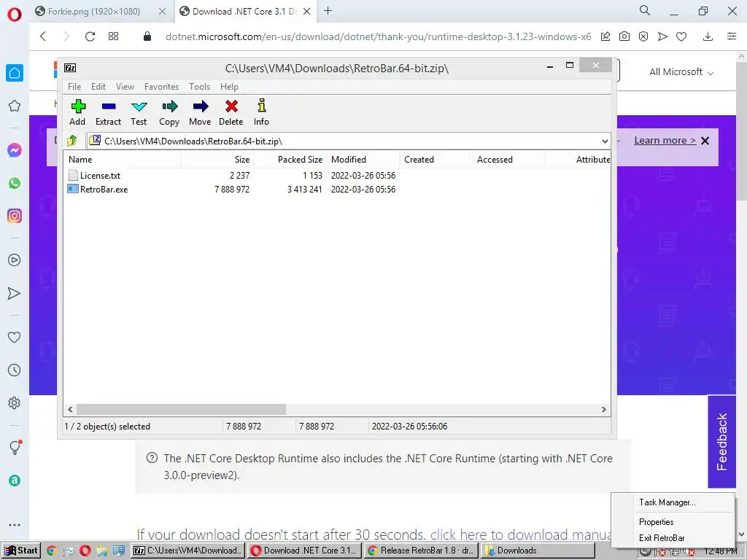747x560 pixels.
Task: Take a snapshot with camera icon
Action: click(x=624, y=36)
